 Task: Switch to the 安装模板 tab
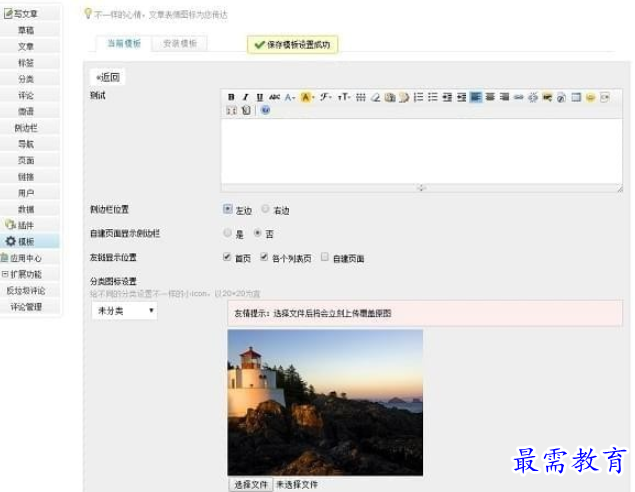tap(180, 43)
